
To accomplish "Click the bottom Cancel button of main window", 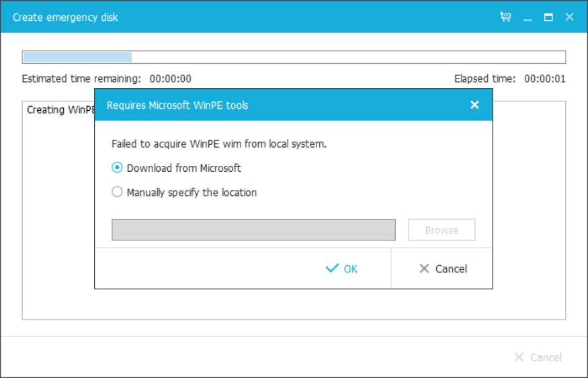I will coord(538,357).
